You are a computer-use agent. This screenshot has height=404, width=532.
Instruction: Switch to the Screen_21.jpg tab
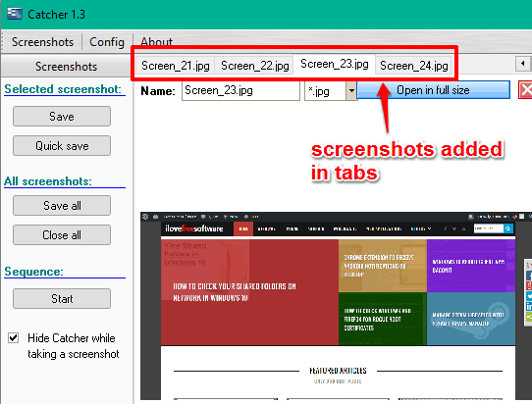click(176, 65)
